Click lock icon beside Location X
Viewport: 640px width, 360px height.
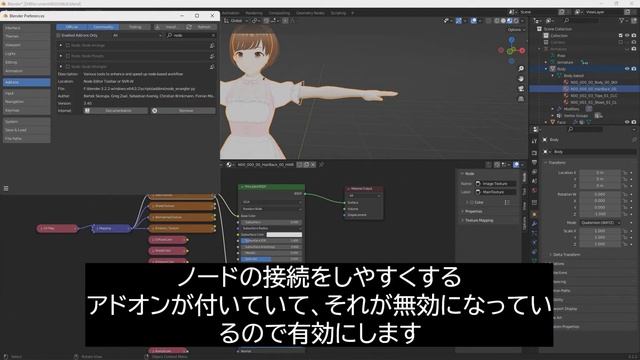[625, 173]
